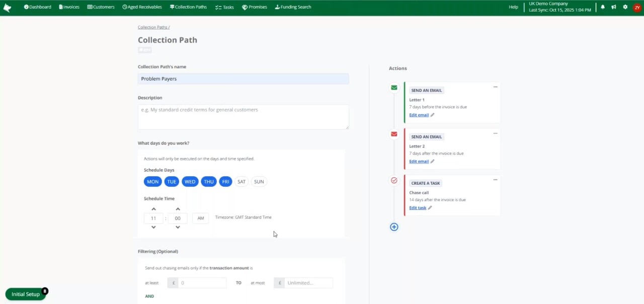Open the Letter 1 action options menu
Screen dimensions: 644x304
pyautogui.click(x=495, y=87)
